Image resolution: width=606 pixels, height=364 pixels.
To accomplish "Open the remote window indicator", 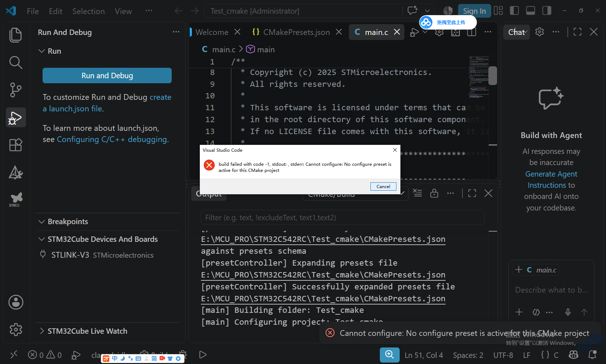I will (14, 355).
